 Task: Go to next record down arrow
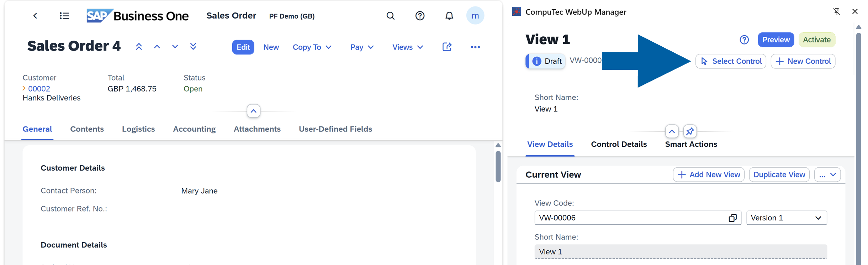pyautogui.click(x=175, y=47)
